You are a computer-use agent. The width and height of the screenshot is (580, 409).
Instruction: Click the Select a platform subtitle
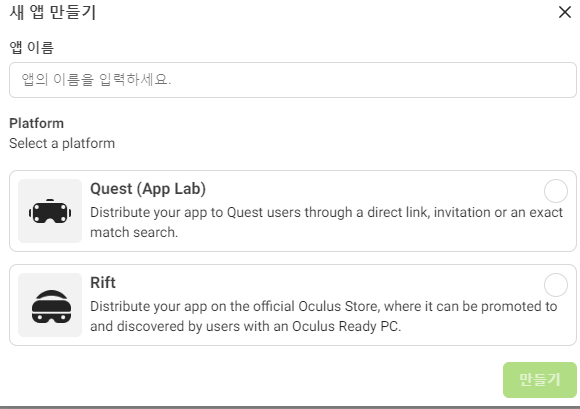pyautogui.click(x=62, y=143)
